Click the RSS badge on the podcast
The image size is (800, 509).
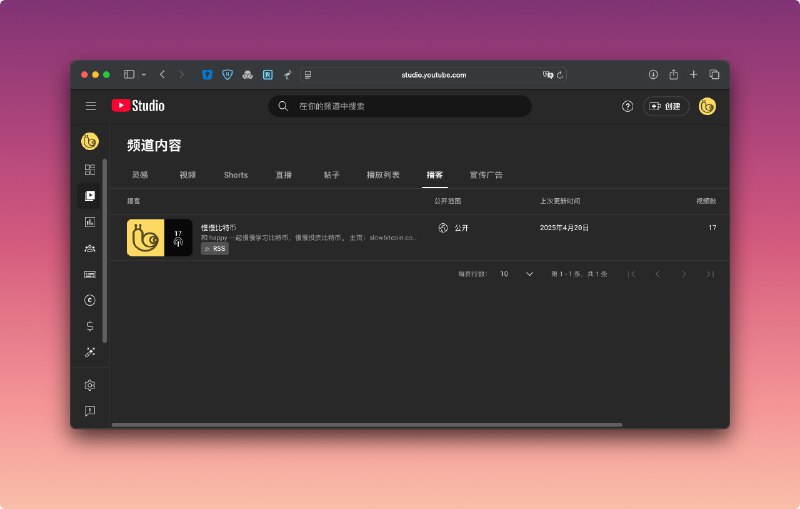pos(215,249)
